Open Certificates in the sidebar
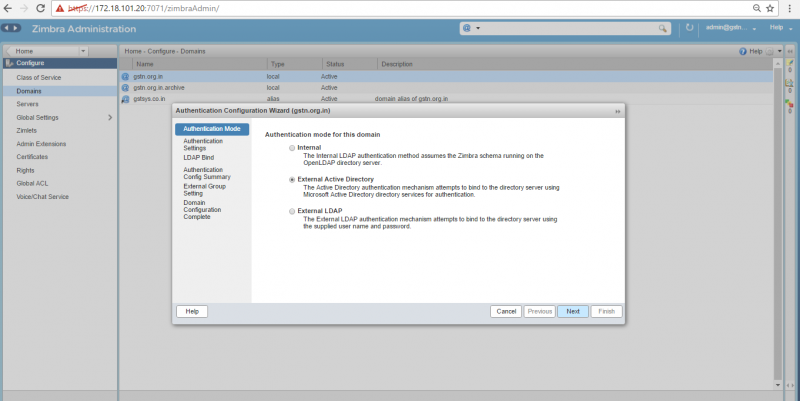Screen dimensions: 800x401 click(x=32, y=157)
